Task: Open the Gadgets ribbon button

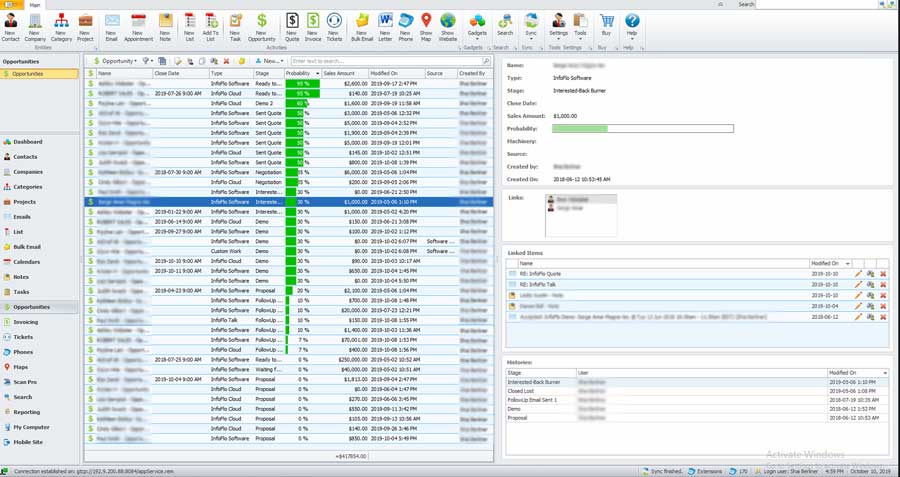Action: (x=477, y=26)
